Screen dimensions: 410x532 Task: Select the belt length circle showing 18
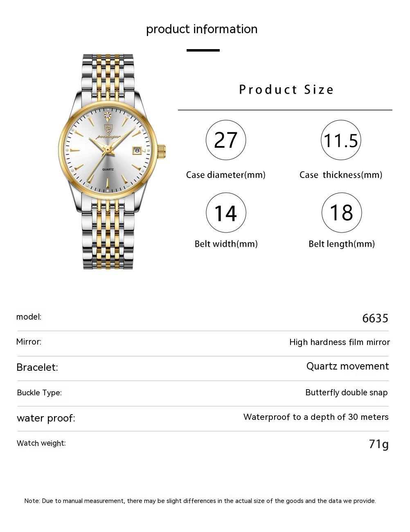(x=342, y=213)
